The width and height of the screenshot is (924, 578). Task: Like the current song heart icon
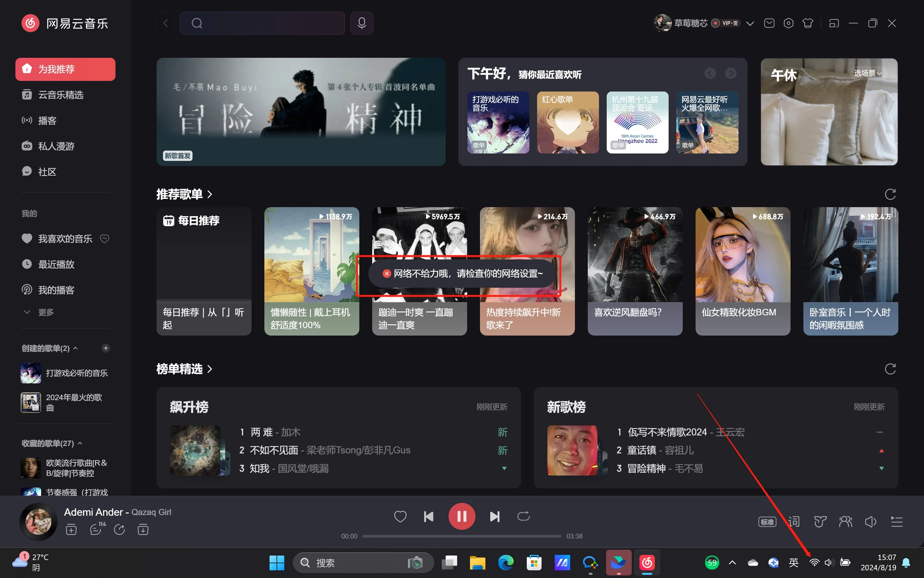[400, 516]
